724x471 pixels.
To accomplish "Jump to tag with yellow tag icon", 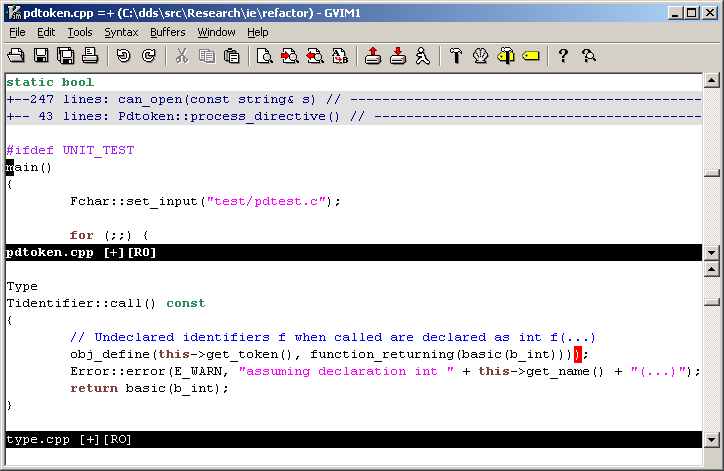I will (x=531, y=56).
